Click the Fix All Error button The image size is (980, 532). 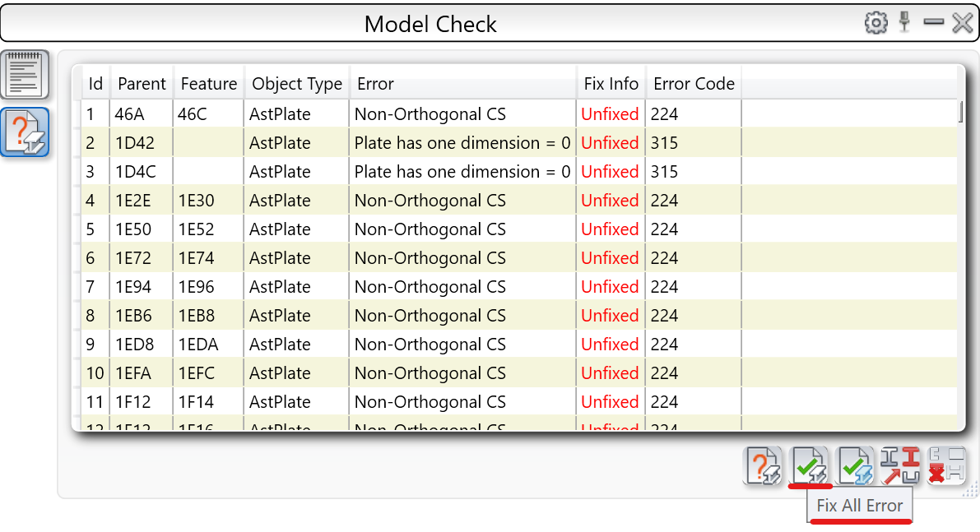click(x=810, y=466)
